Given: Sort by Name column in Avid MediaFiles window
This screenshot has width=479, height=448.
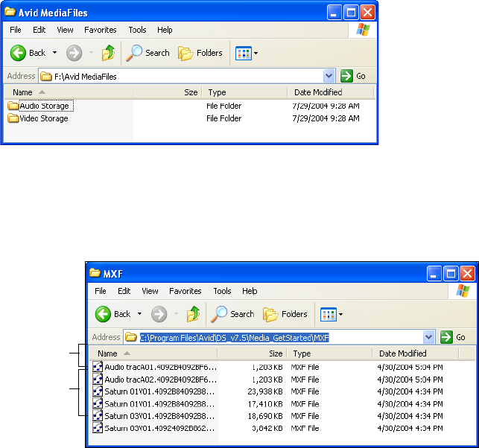Looking at the screenshot, I should [68, 92].
